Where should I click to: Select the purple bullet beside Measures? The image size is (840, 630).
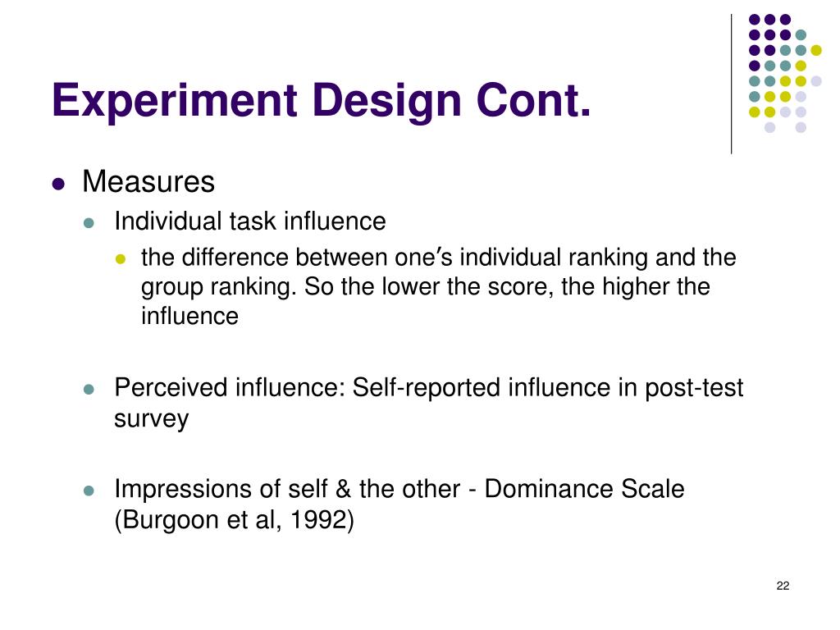click(58, 185)
